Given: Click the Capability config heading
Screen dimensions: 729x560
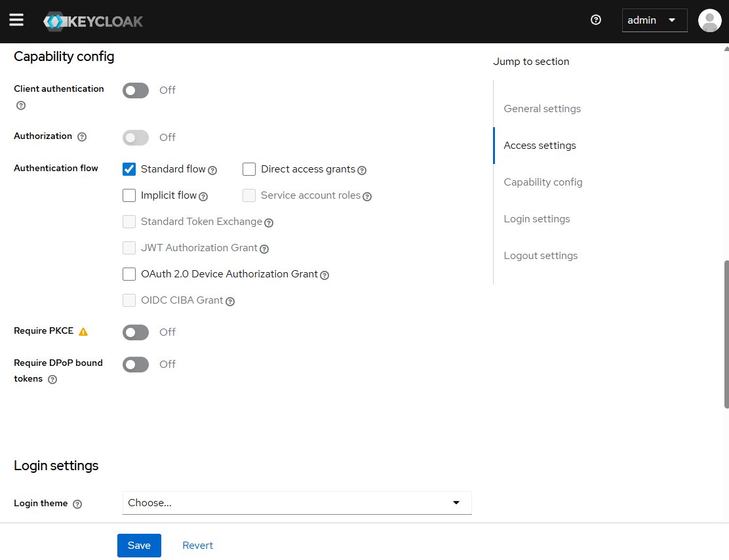Looking at the screenshot, I should (x=64, y=56).
